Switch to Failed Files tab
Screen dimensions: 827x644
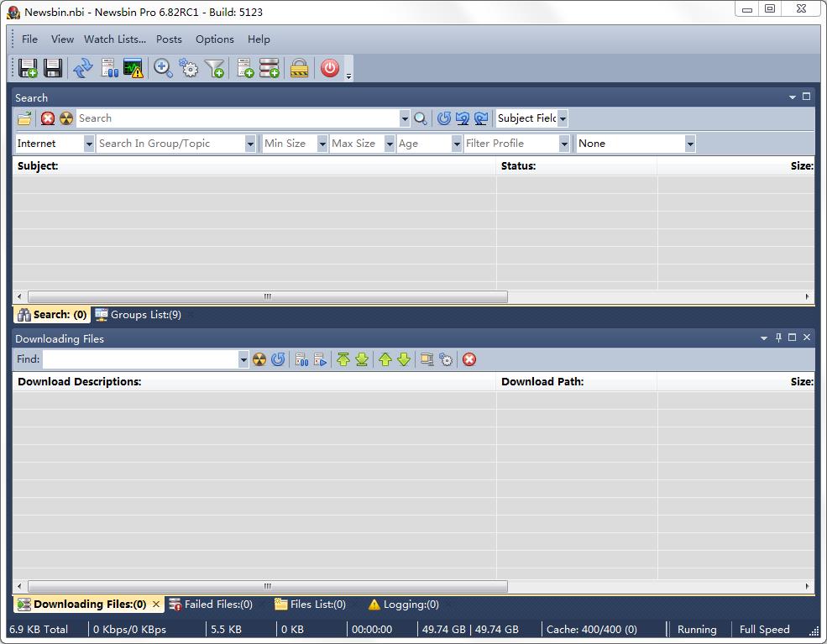[x=211, y=605]
